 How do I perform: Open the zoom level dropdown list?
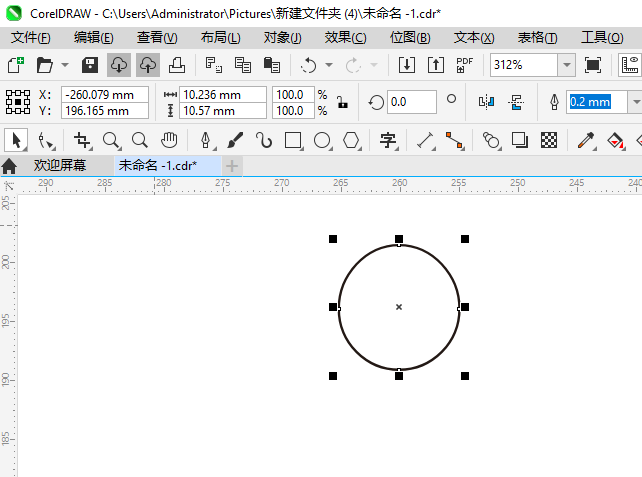click(x=567, y=65)
